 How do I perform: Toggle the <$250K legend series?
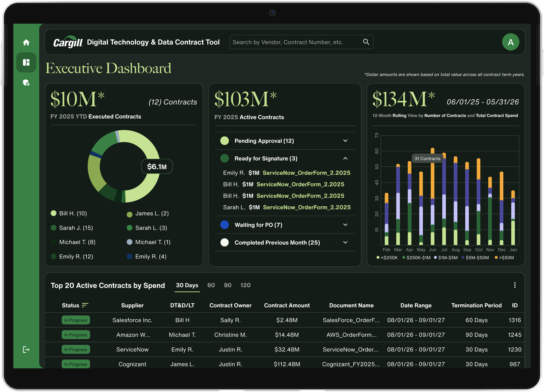387,258
